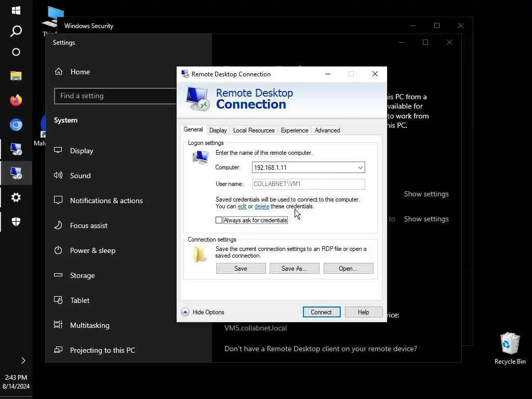This screenshot has width=532, height=399.
Task: Minimize the Remote Desktop Connection dialog
Action: coord(328,74)
